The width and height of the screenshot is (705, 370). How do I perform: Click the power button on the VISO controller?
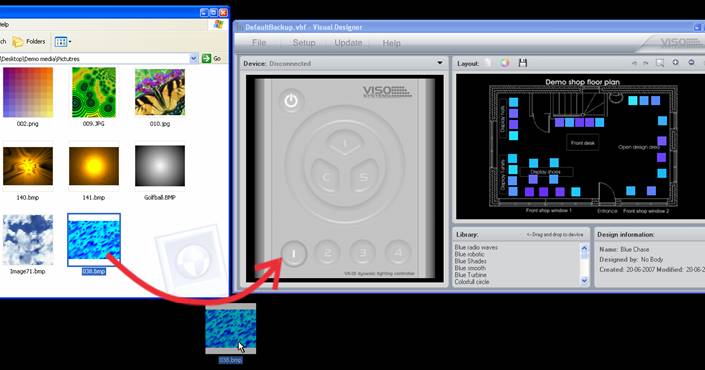[x=291, y=100]
